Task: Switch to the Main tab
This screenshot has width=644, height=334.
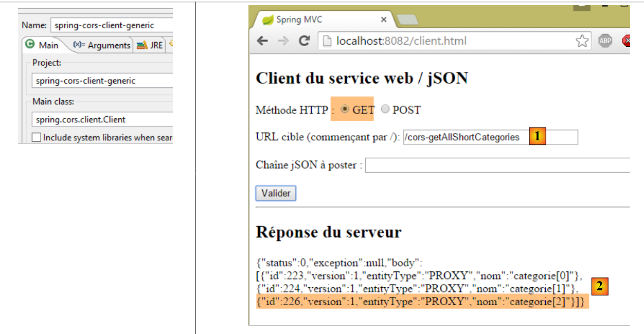Action: pyautogui.click(x=42, y=45)
